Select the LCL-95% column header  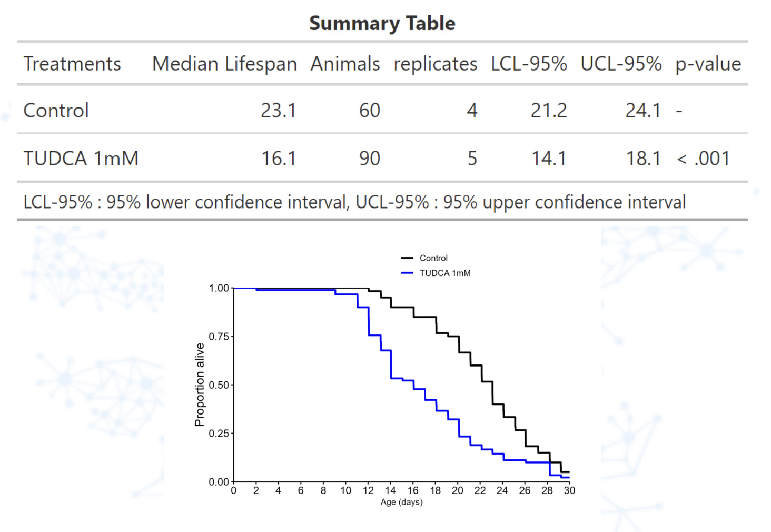529,64
